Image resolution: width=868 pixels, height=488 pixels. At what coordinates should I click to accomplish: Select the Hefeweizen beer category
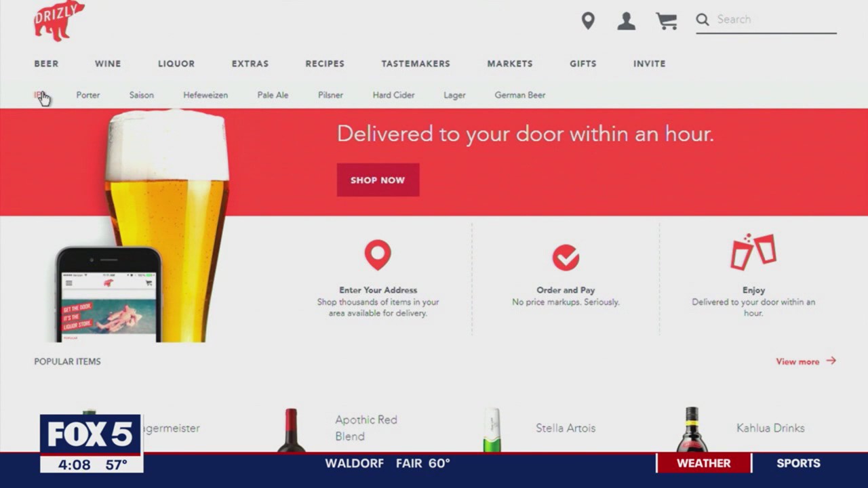tap(205, 95)
